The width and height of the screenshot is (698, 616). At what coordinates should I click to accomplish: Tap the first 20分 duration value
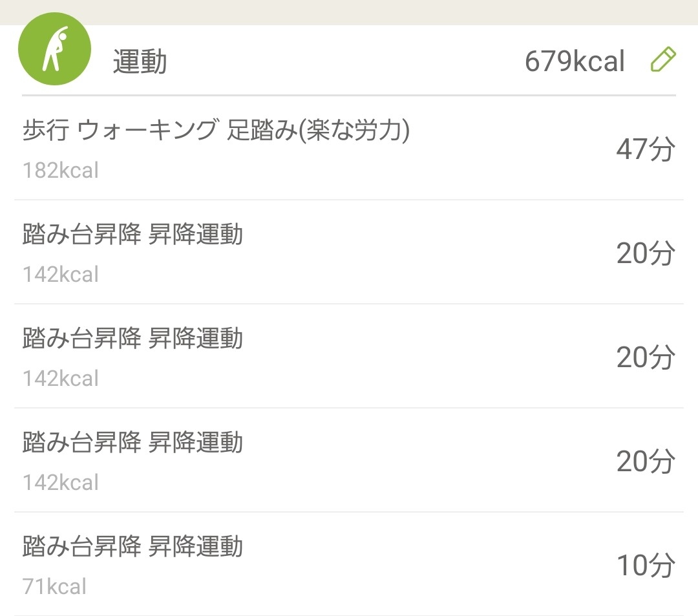pyautogui.click(x=645, y=253)
